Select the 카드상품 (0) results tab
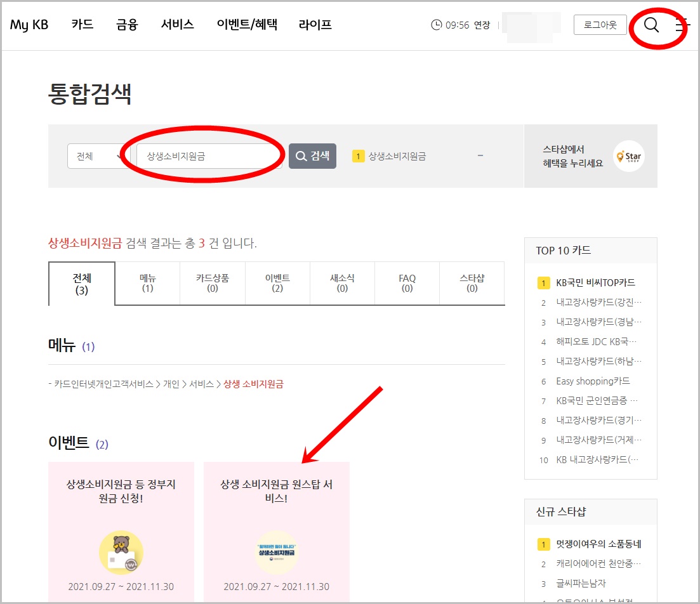 213,283
